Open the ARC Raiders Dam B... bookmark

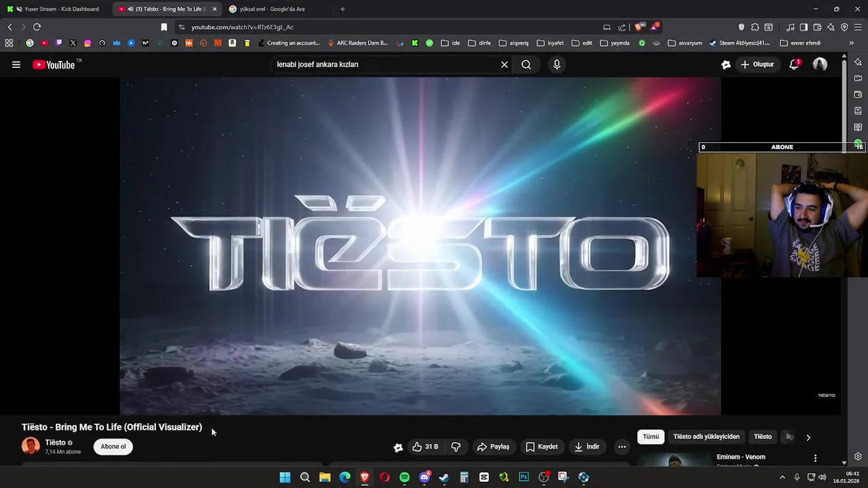tap(357, 43)
